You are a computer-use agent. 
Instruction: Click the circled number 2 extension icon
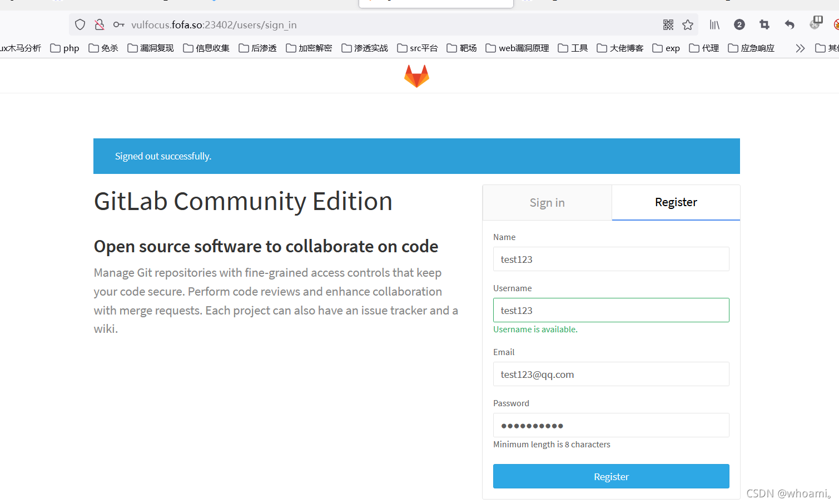(x=739, y=24)
